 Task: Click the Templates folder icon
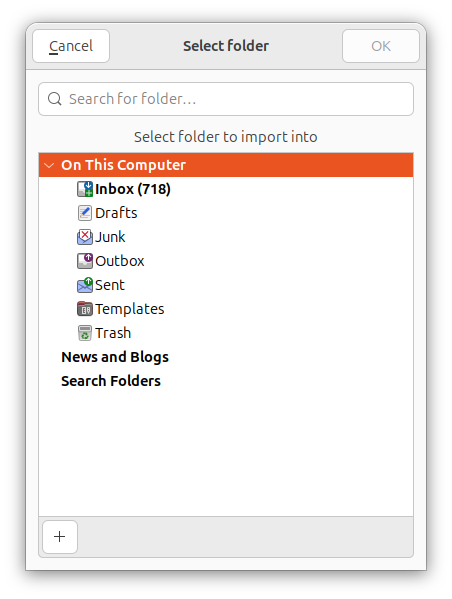85,309
